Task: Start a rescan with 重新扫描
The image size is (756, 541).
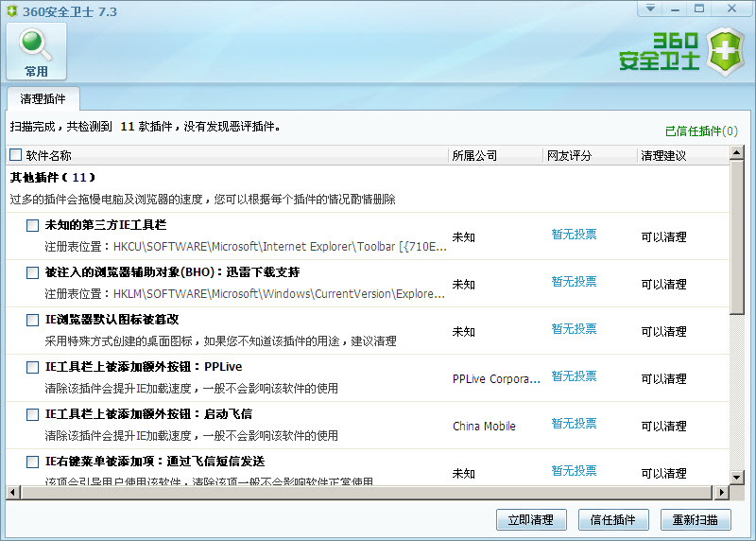Action: pyautogui.click(x=701, y=519)
